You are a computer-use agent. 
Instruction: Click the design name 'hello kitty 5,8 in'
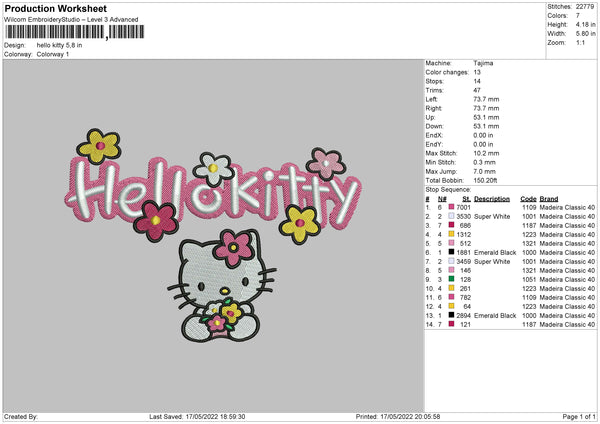coord(59,45)
